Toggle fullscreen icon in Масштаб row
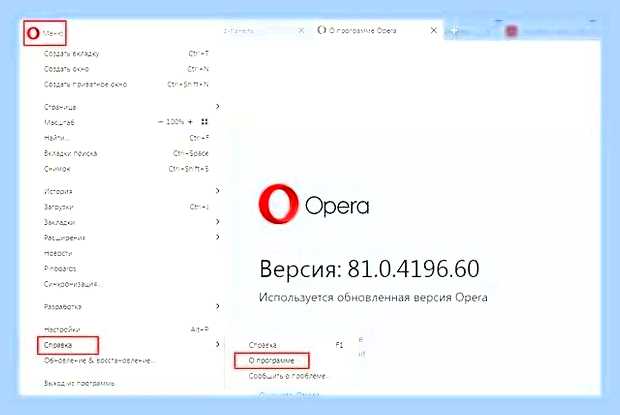The width and height of the screenshot is (620, 415). (x=204, y=122)
